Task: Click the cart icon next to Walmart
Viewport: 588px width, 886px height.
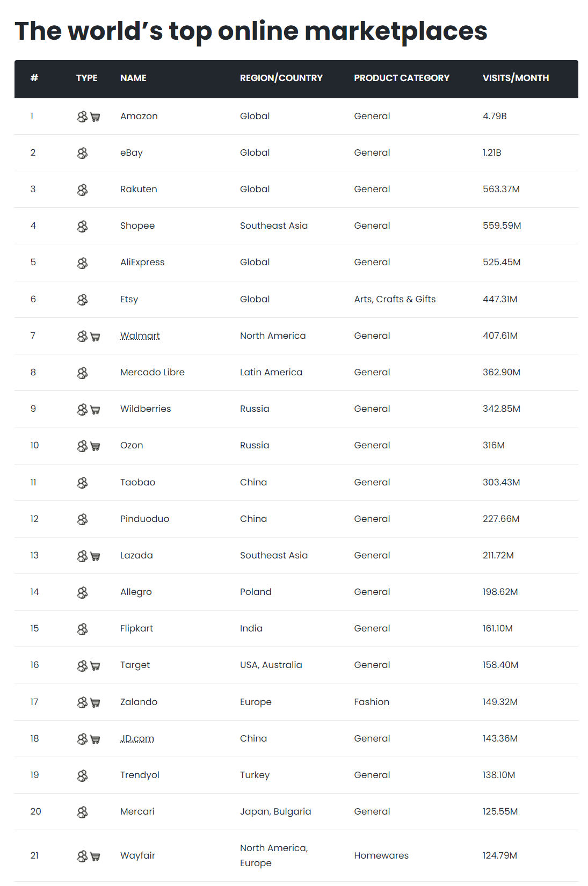Action: tap(95, 337)
